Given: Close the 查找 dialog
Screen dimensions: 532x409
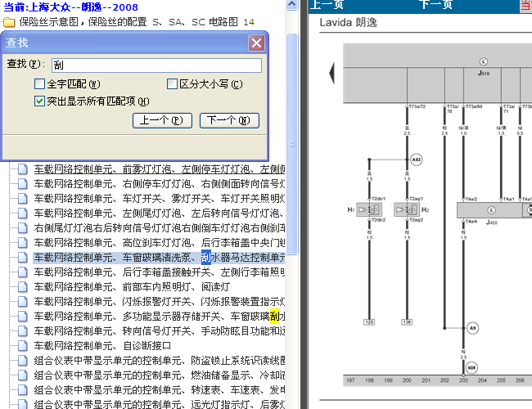Looking at the screenshot, I should coord(256,43).
